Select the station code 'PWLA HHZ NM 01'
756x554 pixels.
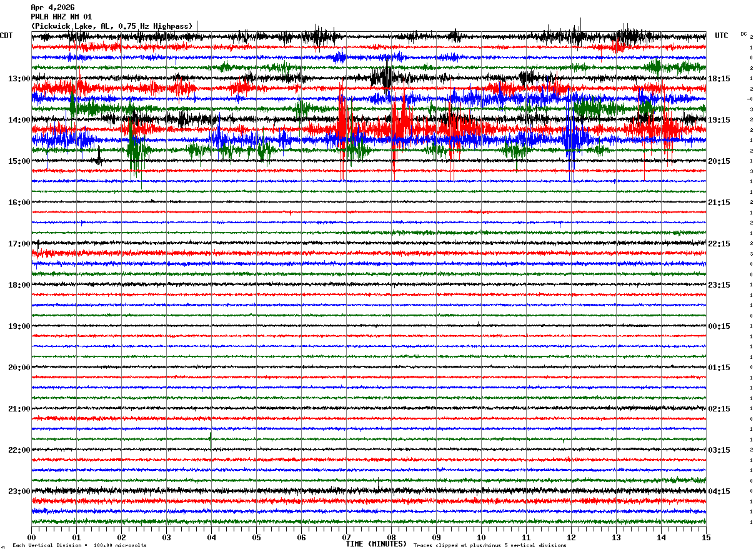tap(61, 17)
